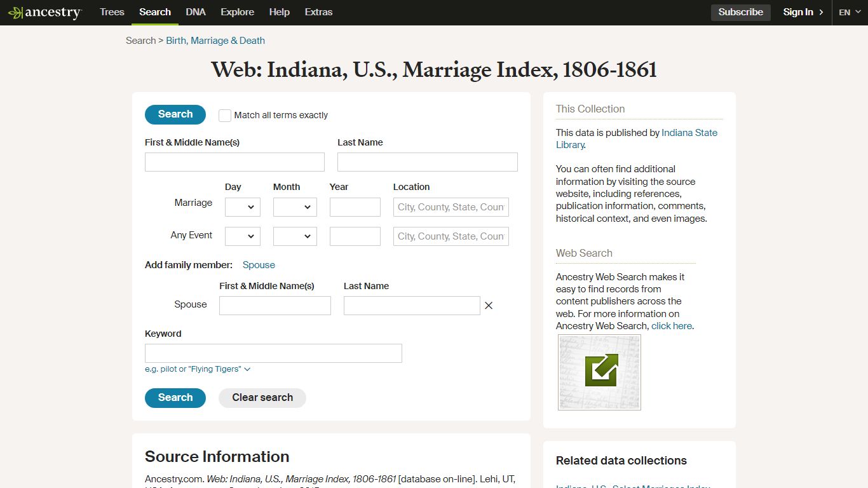Image resolution: width=868 pixels, height=488 pixels.
Task: Focus the Keyword input field
Action: tap(273, 353)
